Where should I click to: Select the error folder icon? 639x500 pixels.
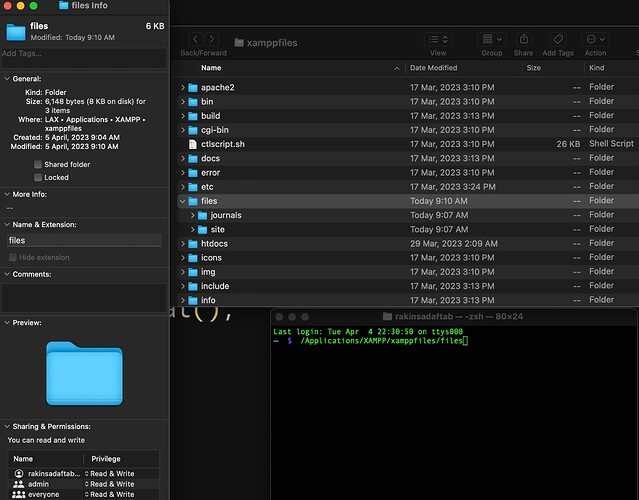coord(193,173)
